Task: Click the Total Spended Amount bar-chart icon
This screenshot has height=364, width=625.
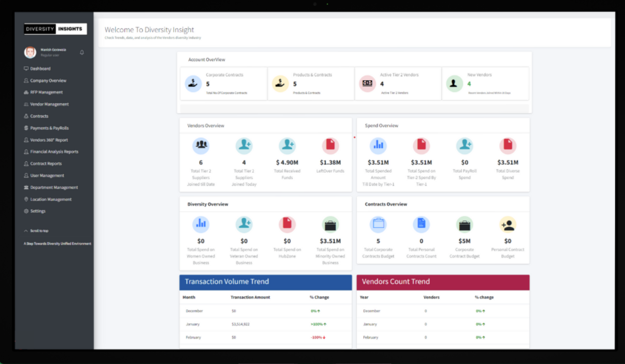Action: (x=377, y=145)
